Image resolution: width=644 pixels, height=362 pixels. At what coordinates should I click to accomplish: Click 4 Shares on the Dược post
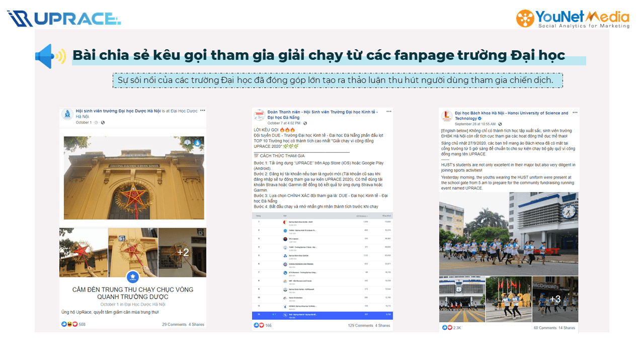tap(196, 324)
